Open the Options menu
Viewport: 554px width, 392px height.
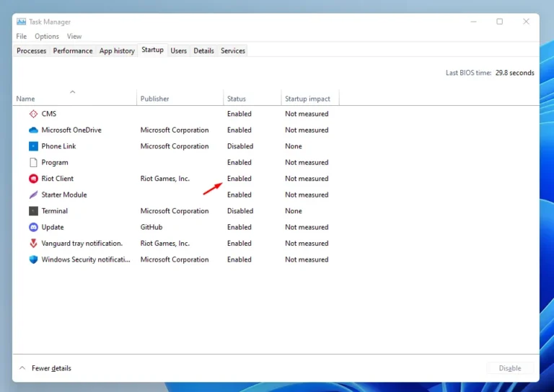click(47, 36)
